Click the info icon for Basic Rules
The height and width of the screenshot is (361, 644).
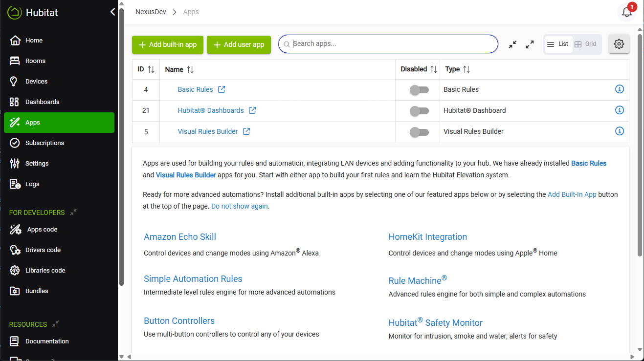[x=620, y=89]
